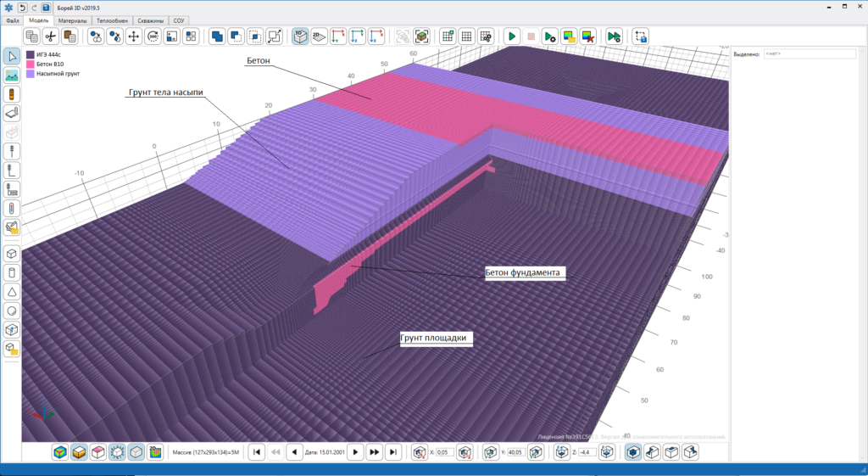The width and height of the screenshot is (868, 476).
Task: Select the L-shaped cooling device tool
Action: 12,171
